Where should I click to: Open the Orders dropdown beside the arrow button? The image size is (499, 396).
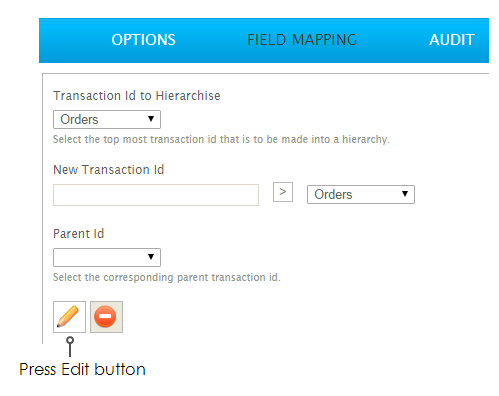(361, 194)
